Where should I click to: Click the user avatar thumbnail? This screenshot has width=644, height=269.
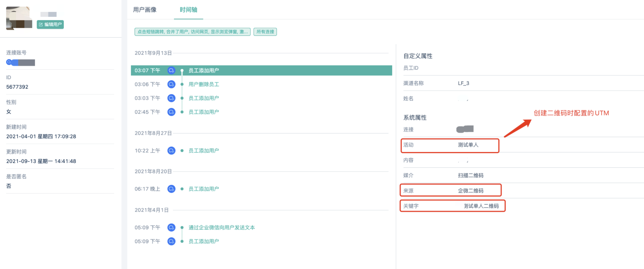(19, 18)
